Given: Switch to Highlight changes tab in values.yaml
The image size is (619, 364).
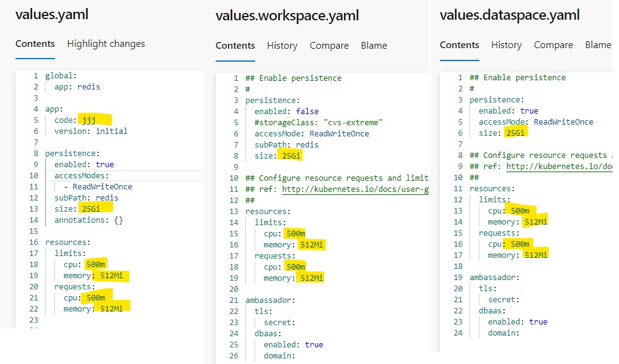Looking at the screenshot, I should pyautogui.click(x=106, y=44).
